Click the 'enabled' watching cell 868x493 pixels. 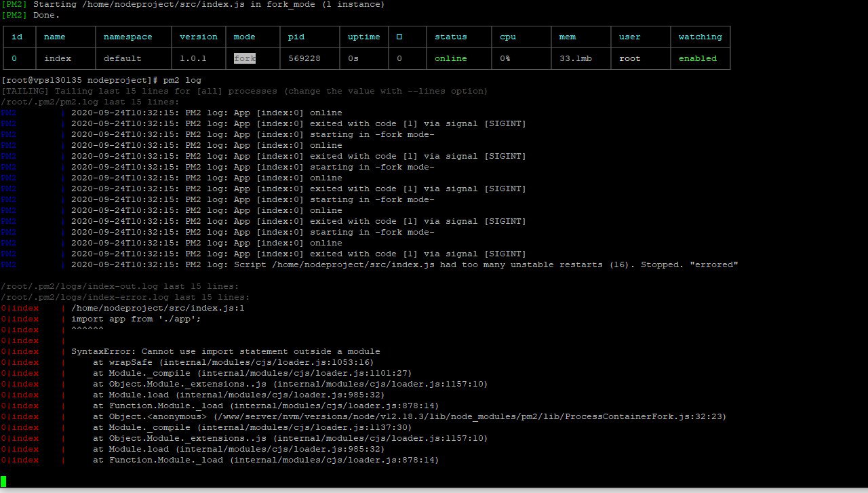pyautogui.click(x=698, y=58)
